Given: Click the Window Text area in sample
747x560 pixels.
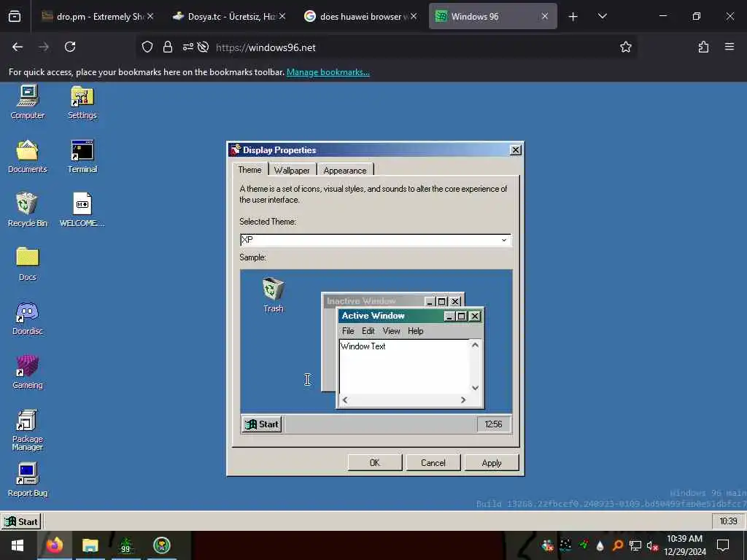Looking at the screenshot, I should pos(404,367).
